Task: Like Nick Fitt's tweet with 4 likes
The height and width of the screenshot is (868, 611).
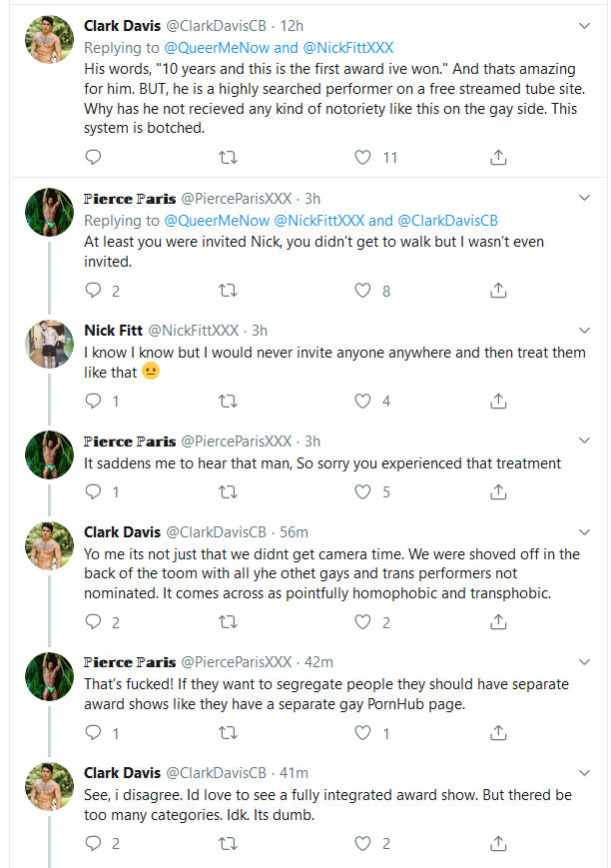Action: 364,401
